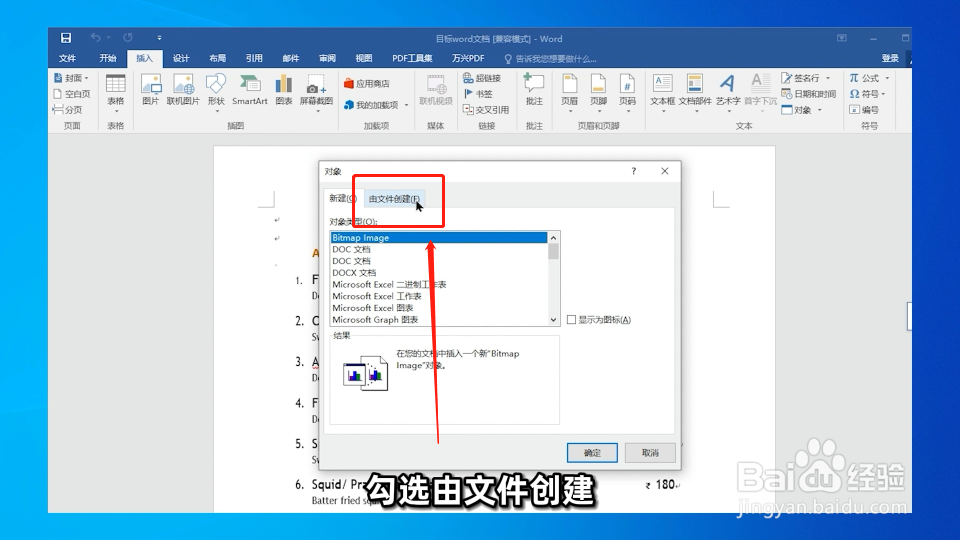The width and height of the screenshot is (960, 540).
Task: Open the 文件 menu tab
Action: click(x=67, y=58)
